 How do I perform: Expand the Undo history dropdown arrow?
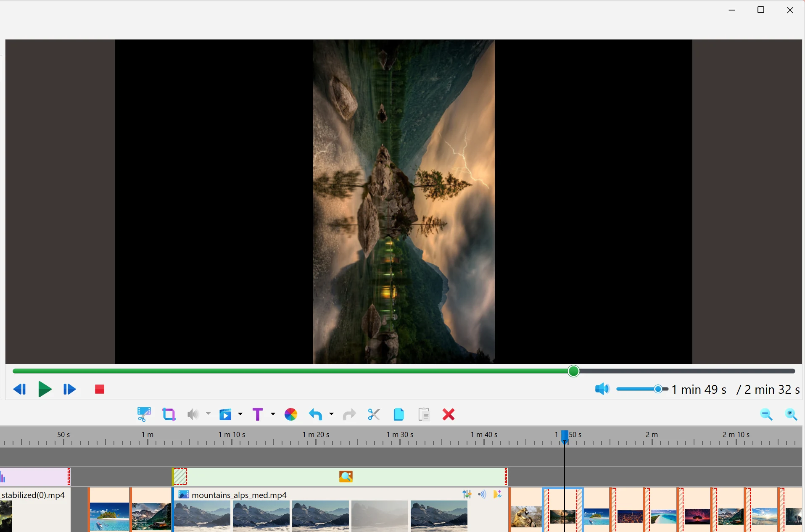[x=331, y=414]
